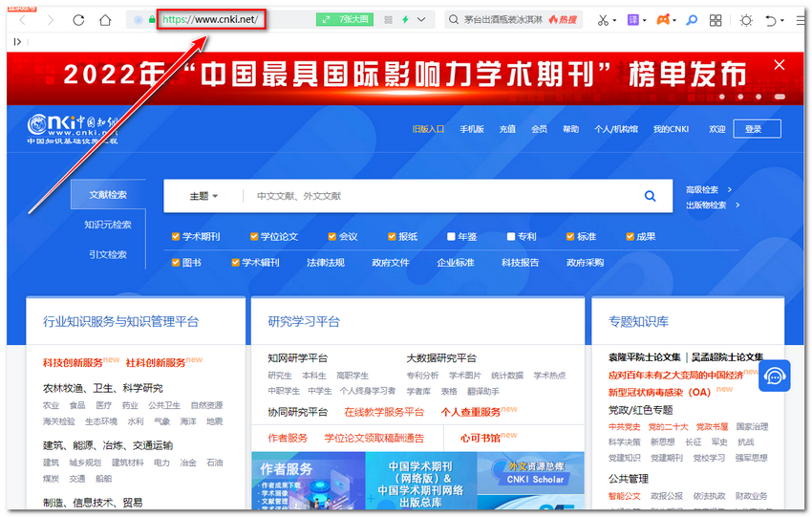Viewport: 812px width, 517px height.
Task: Uncheck the 会议 checkbox
Action: click(331, 237)
